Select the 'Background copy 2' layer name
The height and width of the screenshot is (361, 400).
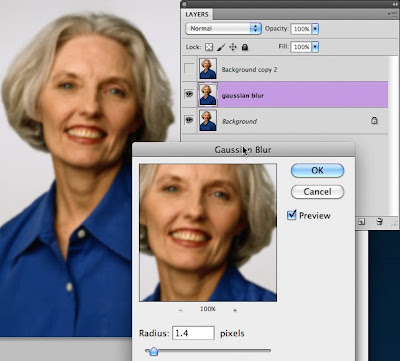tap(249, 70)
